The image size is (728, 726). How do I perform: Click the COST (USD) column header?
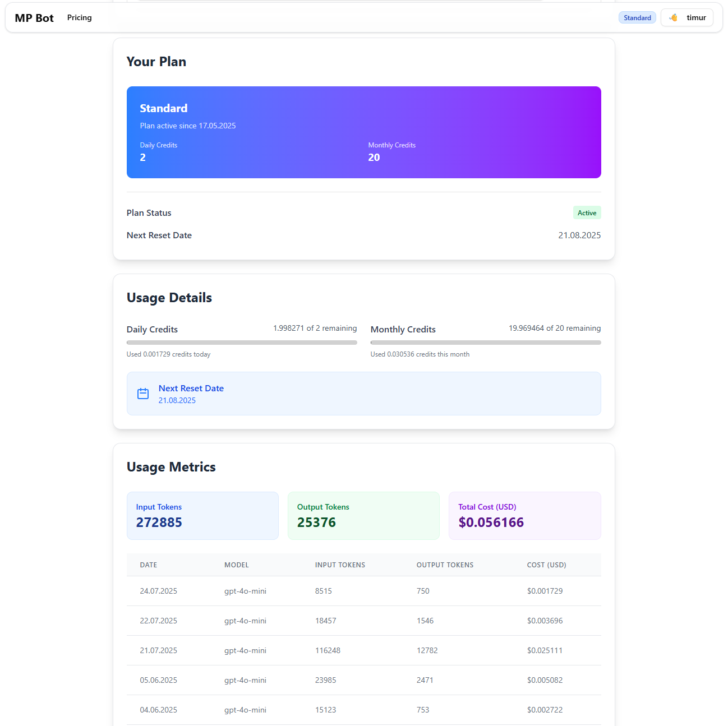coord(547,565)
